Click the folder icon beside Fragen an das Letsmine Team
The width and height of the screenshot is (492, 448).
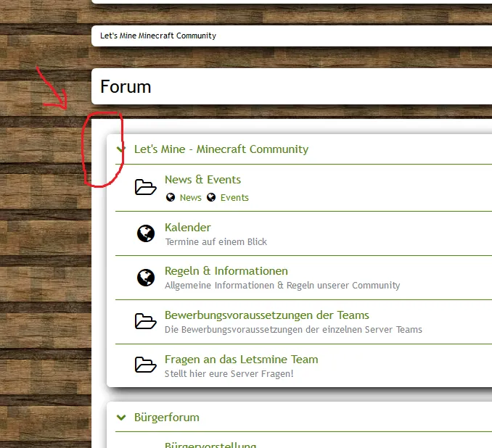pyautogui.click(x=146, y=365)
